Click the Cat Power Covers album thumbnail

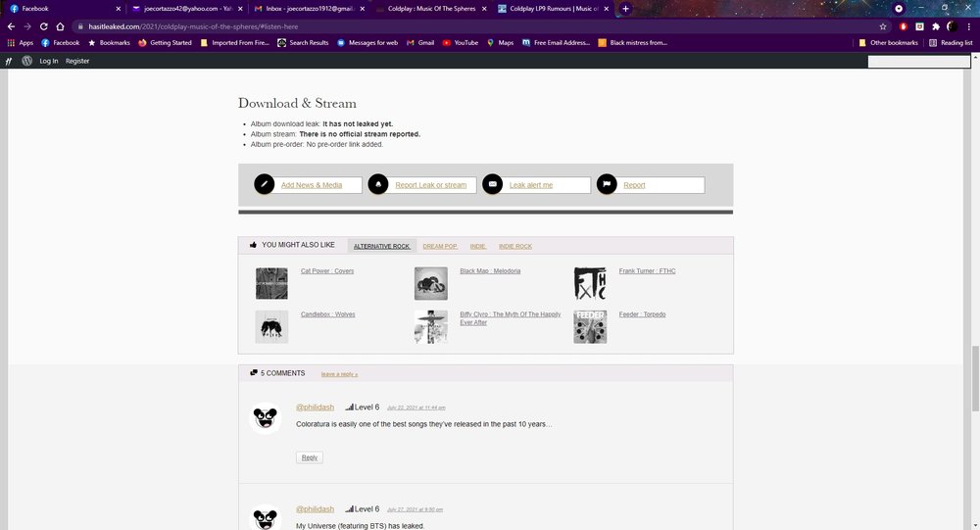(271, 283)
